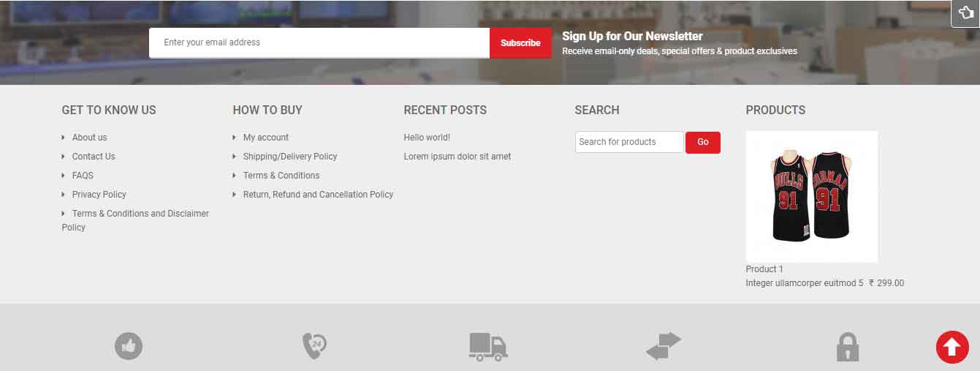Click the Integer ullamcorper euitmod 5 text
The width and height of the screenshot is (980, 371).
[x=805, y=283]
